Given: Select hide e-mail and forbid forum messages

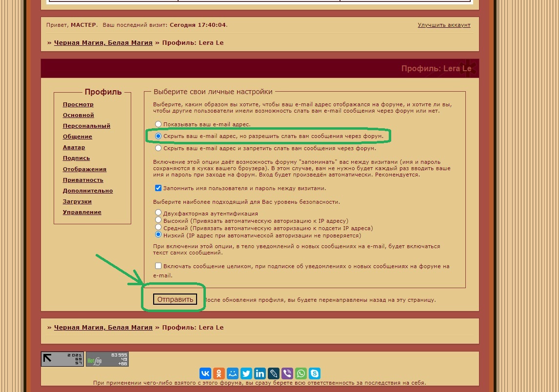Looking at the screenshot, I should coord(159,148).
